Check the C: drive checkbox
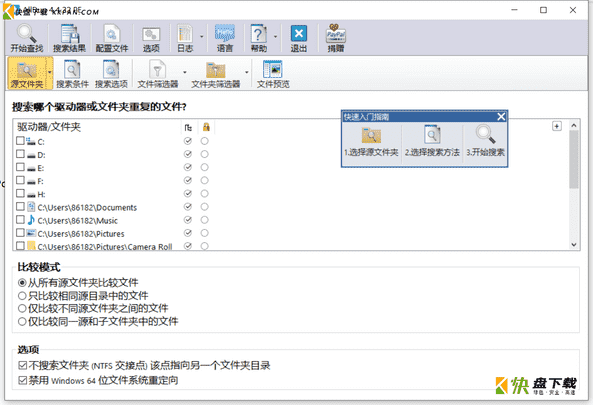This screenshot has width=593, height=405. click(20, 141)
